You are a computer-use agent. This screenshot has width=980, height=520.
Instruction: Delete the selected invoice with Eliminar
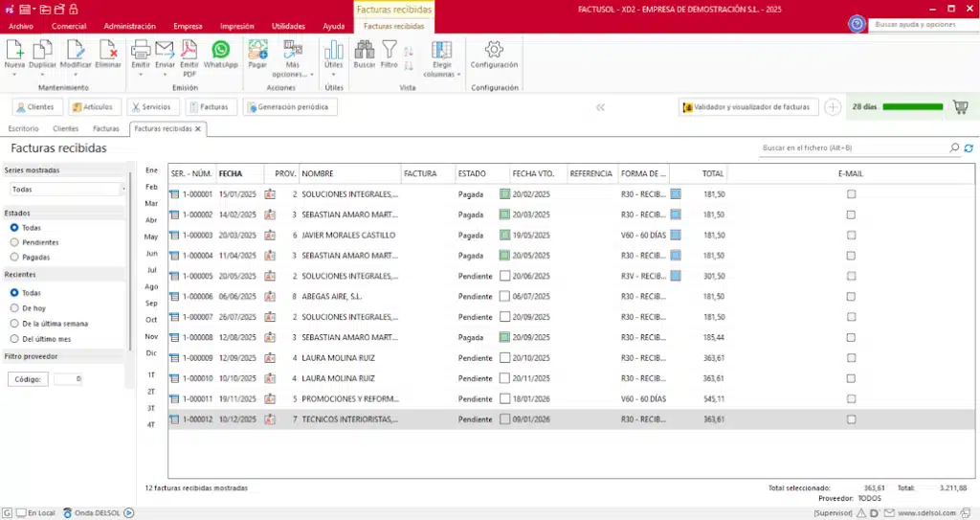[108, 50]
